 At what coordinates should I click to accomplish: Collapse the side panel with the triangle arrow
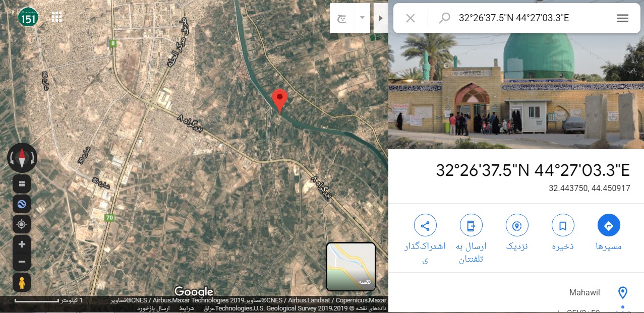(x=381, y=18)
